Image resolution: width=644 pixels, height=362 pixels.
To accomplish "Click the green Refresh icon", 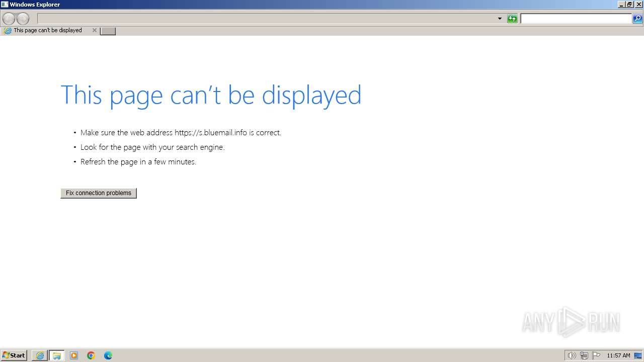I will [x=512, y=19].
